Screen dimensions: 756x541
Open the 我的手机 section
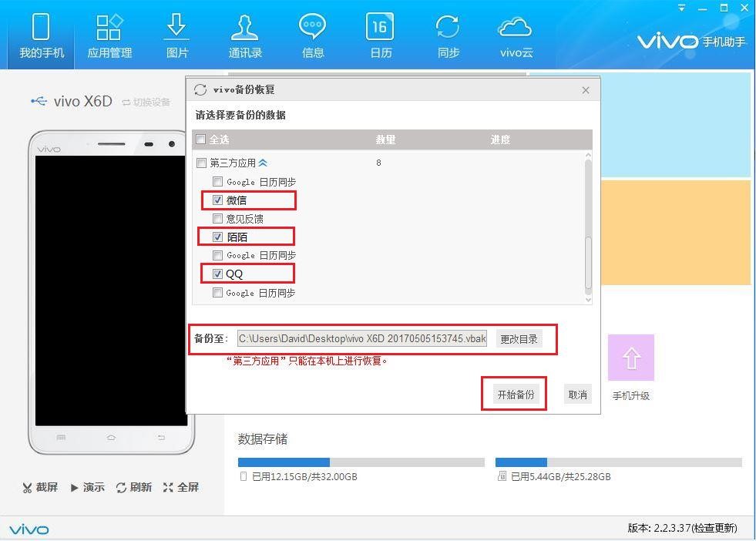41,35
